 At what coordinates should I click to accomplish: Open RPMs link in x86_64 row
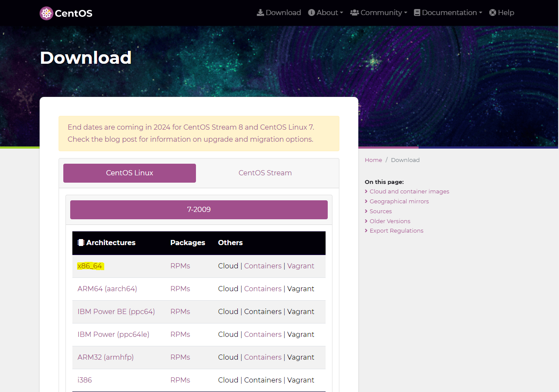pyautogui.click(x=180, y=266)
